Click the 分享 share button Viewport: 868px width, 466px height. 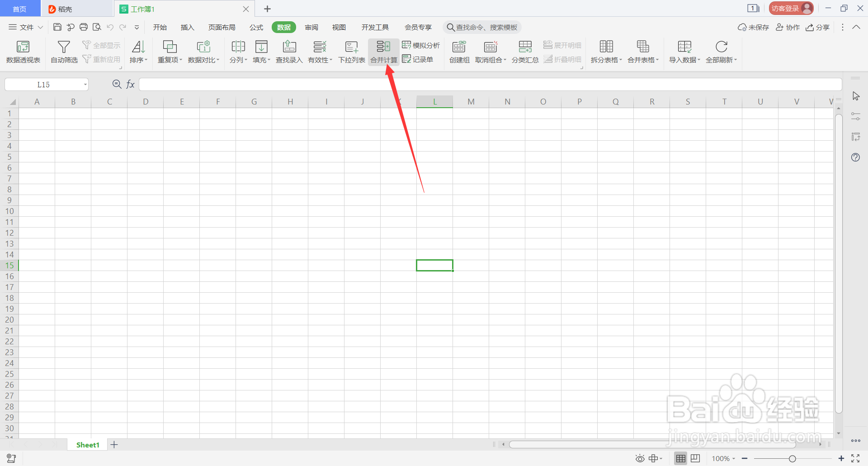[817, 27]
